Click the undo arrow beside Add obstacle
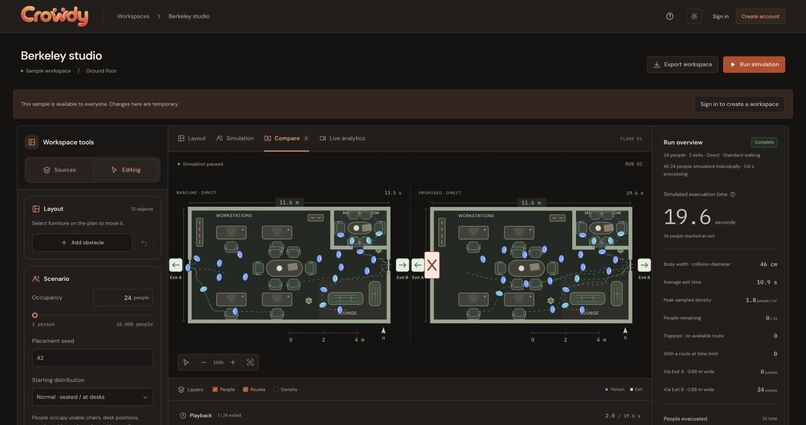The height and width of the screenshot is (425, 806). pyautogui.click(x=144, y=243)
